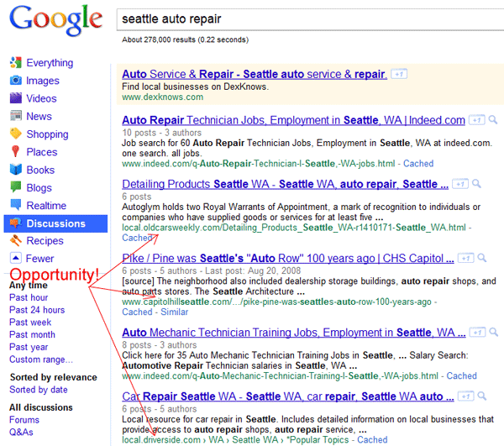Click the Google logo
The height and width of the screenshot is (446, 504).
pos(56,20)
